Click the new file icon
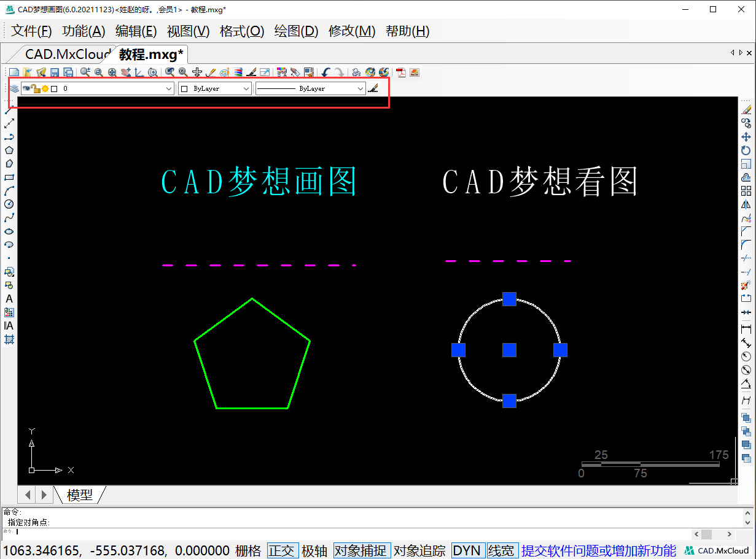The height and width of the screenshot is (559, 756). click(x=13, y=72)
